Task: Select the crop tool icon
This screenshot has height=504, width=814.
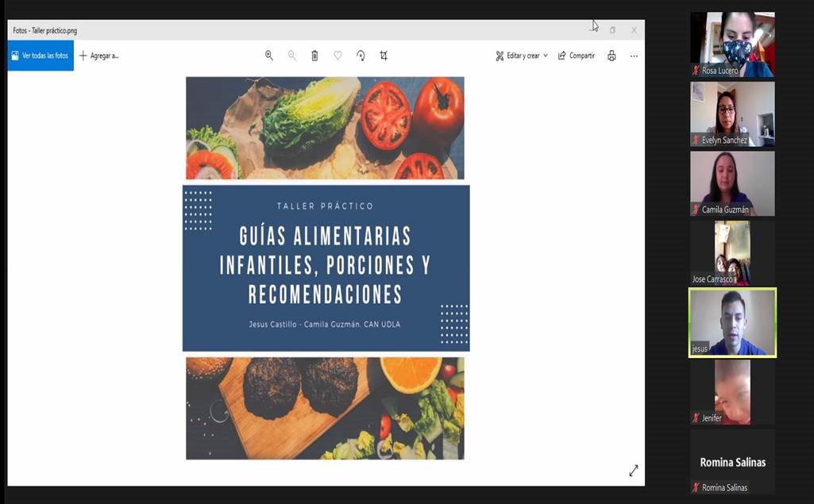Action: 384,56
